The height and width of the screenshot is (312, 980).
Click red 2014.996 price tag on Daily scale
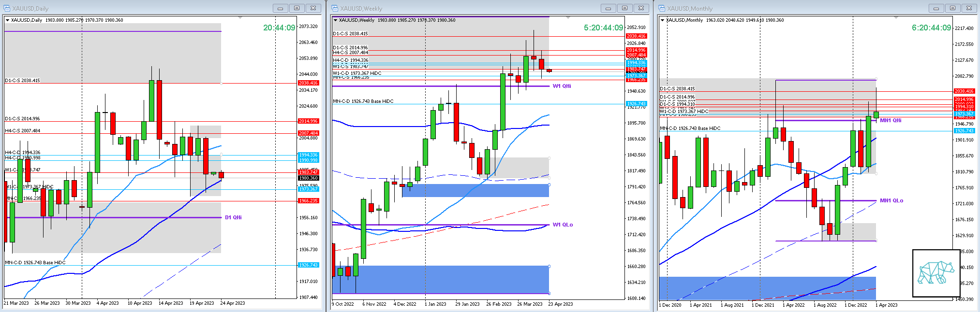click(x=308, y=121)
